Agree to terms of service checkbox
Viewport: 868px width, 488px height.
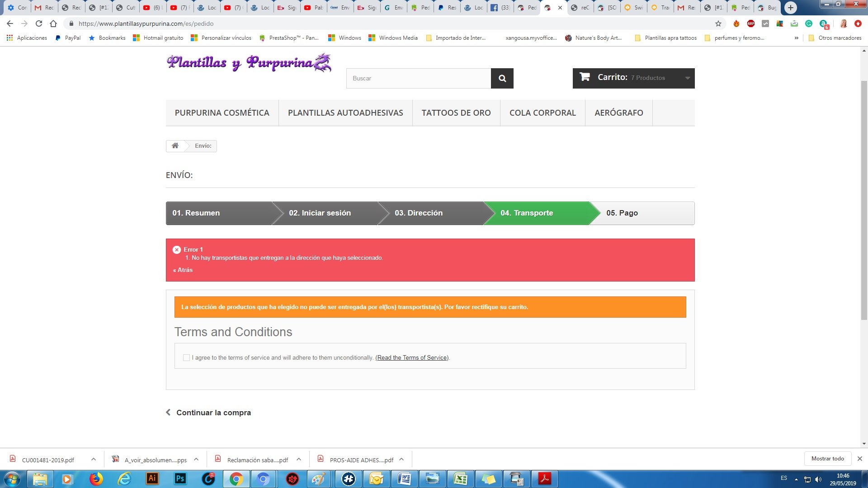pos(186,357)
